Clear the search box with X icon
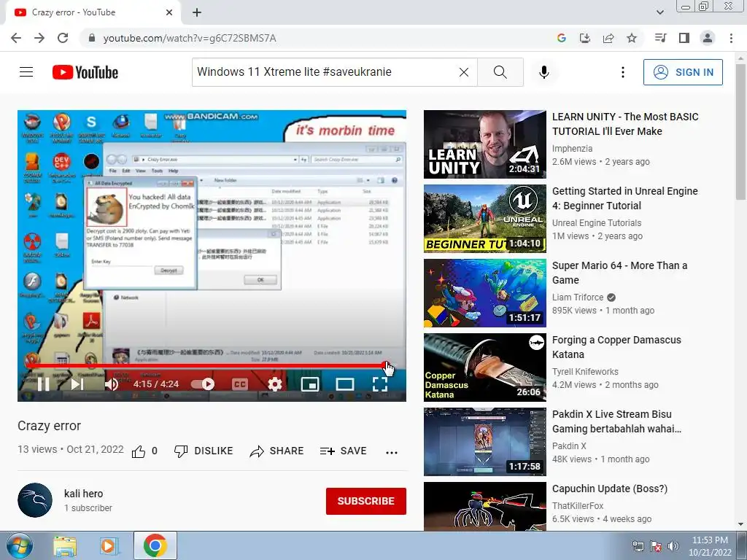 pos(463,72)
